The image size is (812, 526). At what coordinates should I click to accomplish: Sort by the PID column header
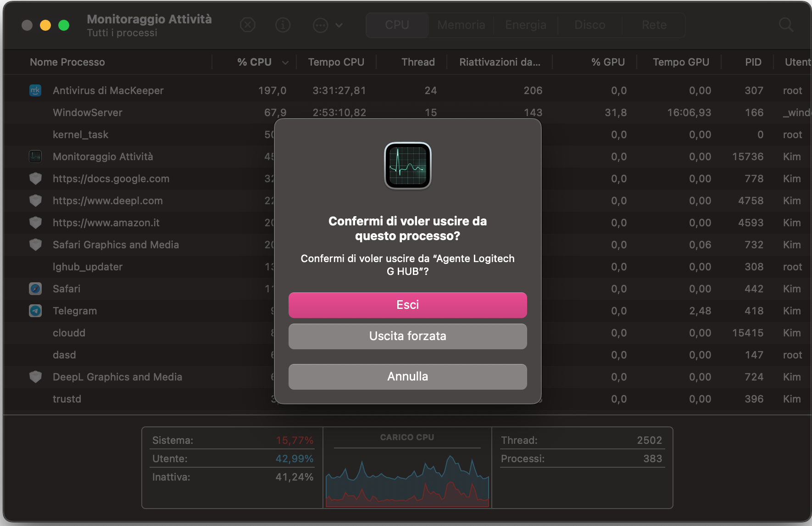tap(753, 62)
